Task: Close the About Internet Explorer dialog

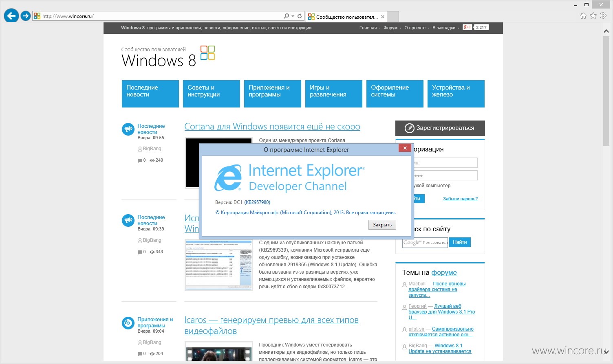Action: tap(405, 148)
